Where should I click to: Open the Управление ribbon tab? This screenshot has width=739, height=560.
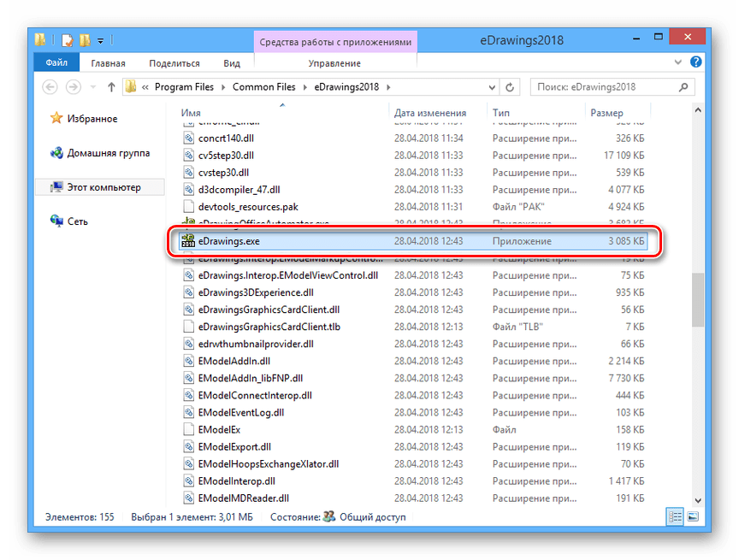coord(334,63)
